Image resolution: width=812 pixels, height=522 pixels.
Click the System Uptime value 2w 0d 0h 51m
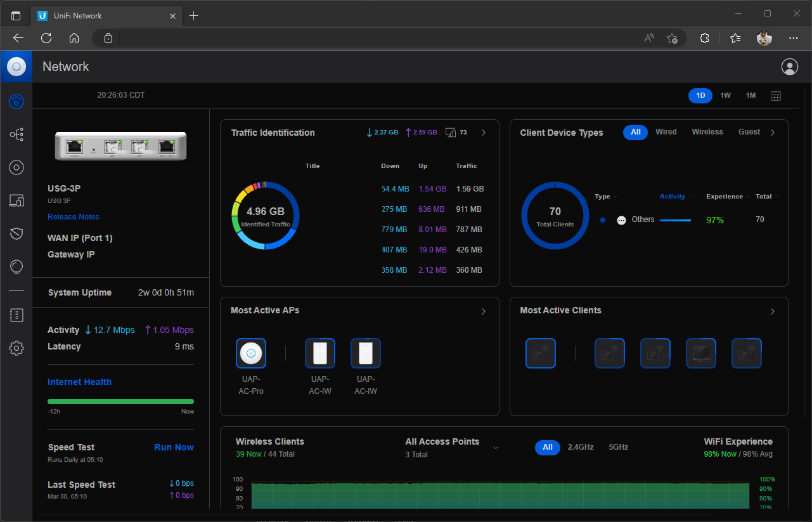click(166, 292)
